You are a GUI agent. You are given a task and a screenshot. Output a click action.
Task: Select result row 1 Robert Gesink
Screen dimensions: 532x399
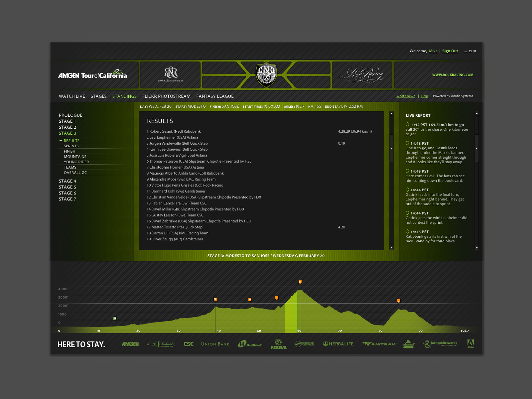tap(259, 131)
